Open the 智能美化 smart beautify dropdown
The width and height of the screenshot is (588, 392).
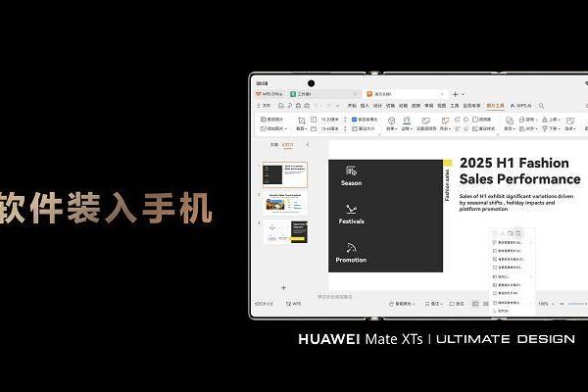(x=402, y=304)
